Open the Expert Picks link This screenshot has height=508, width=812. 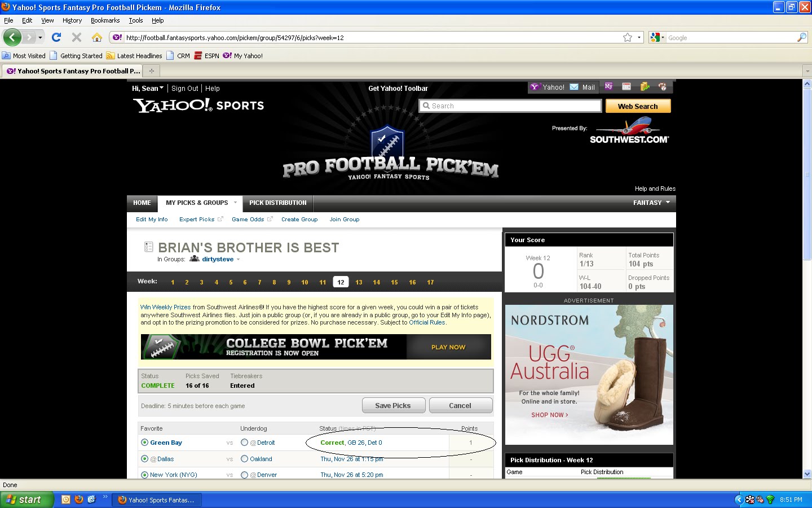[x=197, y=220]
